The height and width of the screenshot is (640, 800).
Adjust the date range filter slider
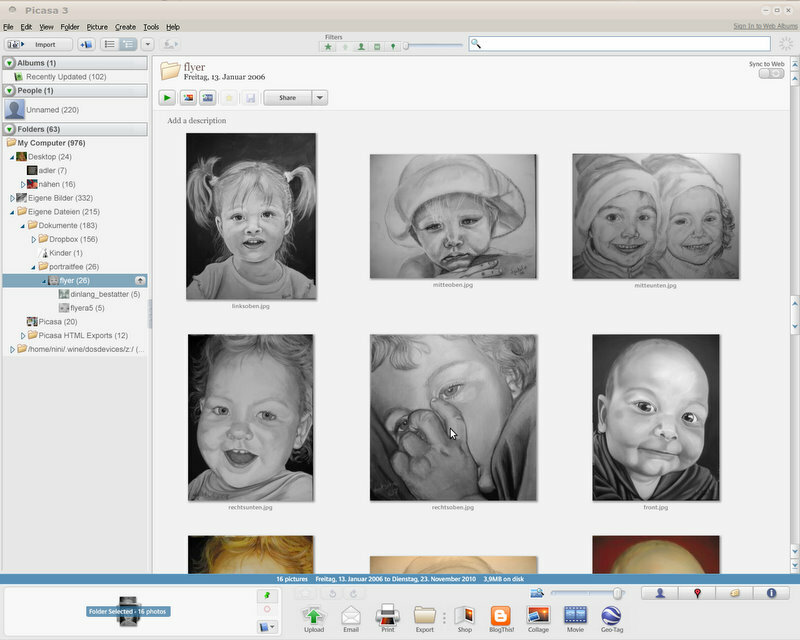pyautogui.click(x=406, y=46)
